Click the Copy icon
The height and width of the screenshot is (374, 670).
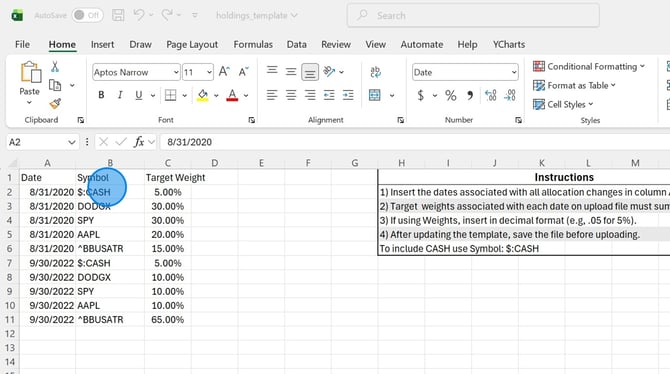55,85
